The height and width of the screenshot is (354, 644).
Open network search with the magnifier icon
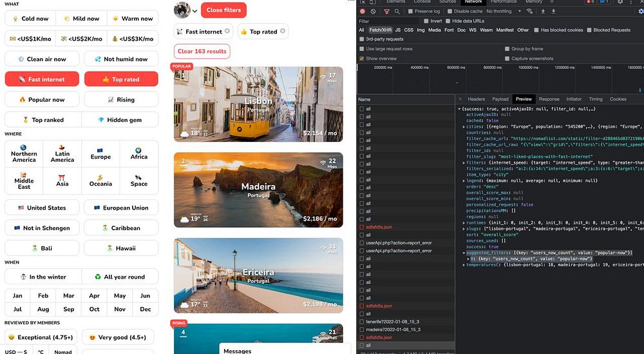click(397, 12)
